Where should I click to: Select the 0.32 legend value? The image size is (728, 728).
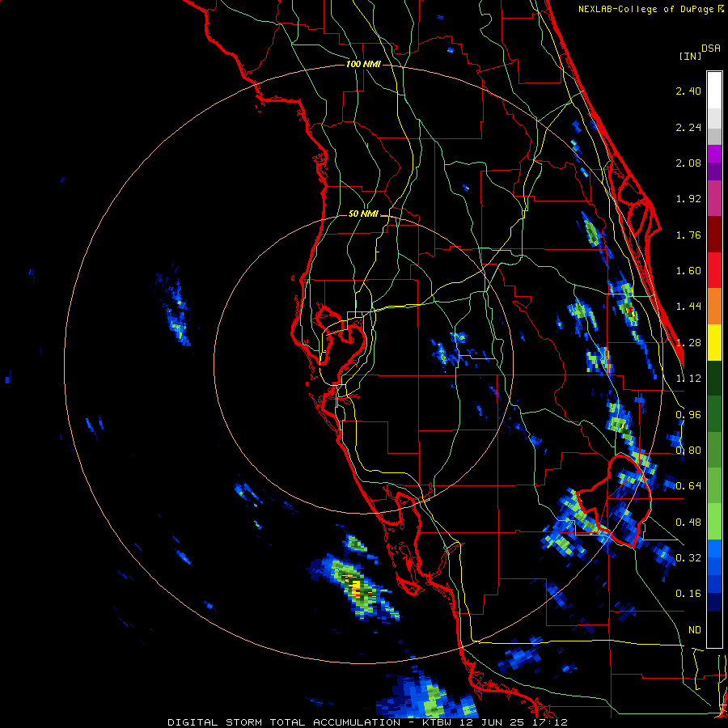point(688,558)
